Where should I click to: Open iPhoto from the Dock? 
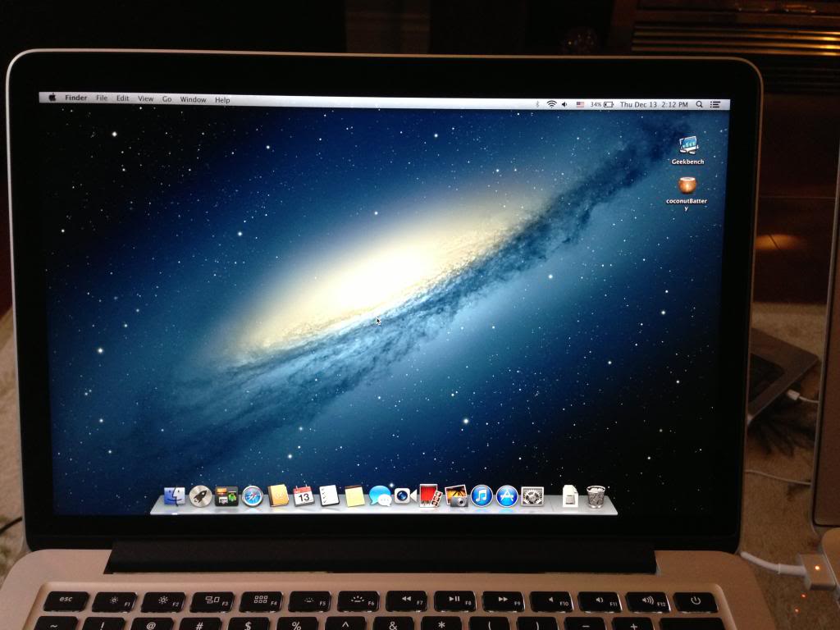(x=456, y=495)
